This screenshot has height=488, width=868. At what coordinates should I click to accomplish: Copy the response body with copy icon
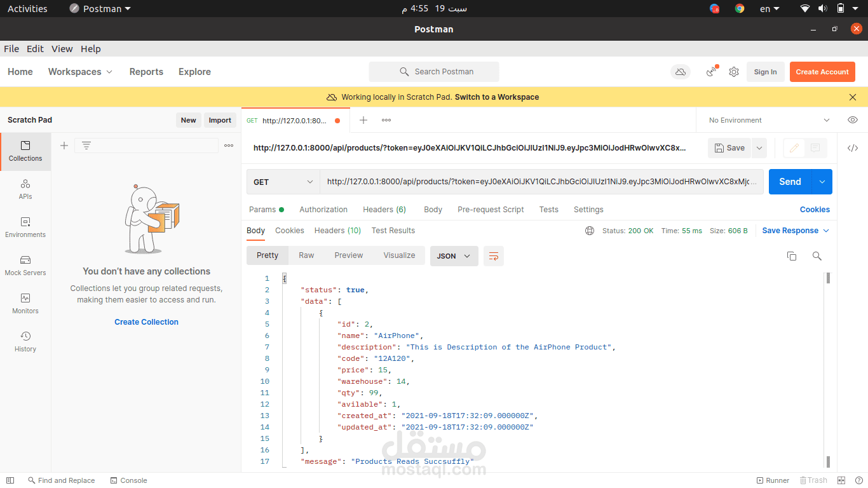tap(792, 256)
